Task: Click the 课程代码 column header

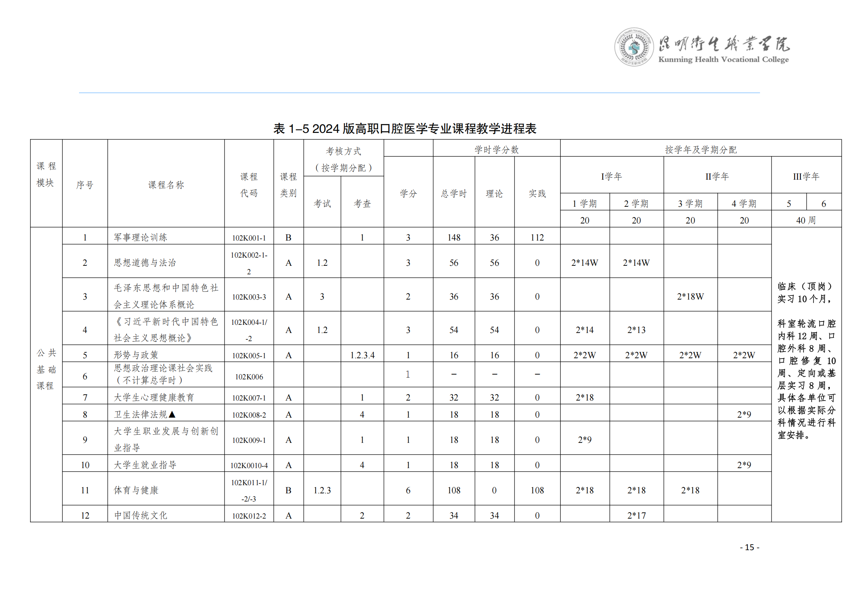Action: pos(249,185)
